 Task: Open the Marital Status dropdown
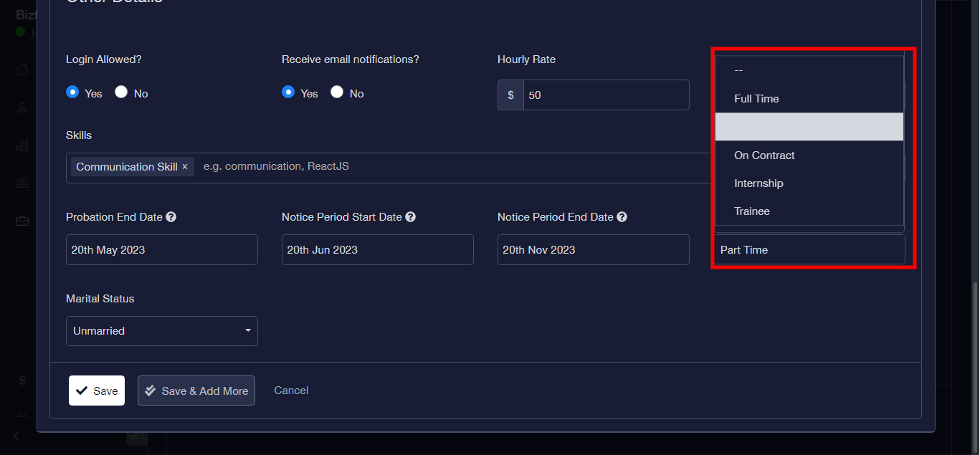162,331
